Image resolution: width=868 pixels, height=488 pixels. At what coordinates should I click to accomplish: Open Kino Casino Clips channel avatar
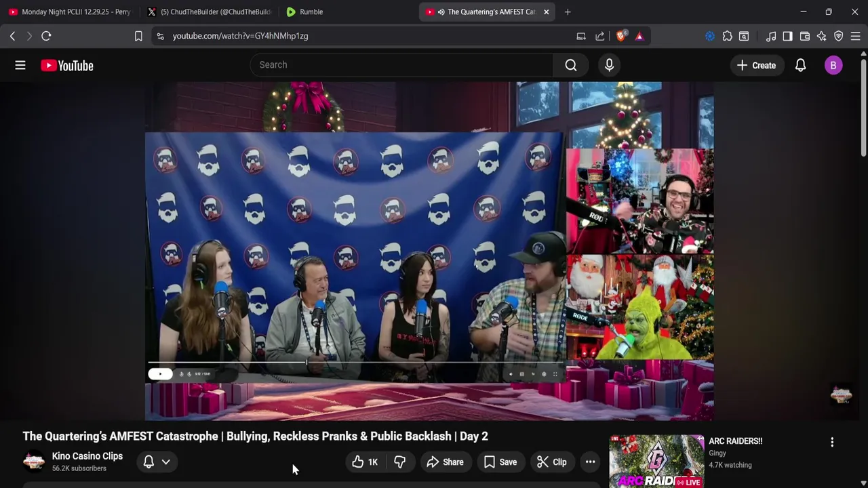tap(34, 462)
